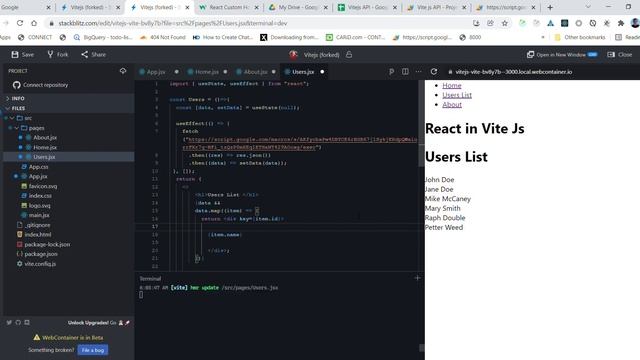640x360 pixels.
Task: Open package.json file
Action: pos(41,254)
